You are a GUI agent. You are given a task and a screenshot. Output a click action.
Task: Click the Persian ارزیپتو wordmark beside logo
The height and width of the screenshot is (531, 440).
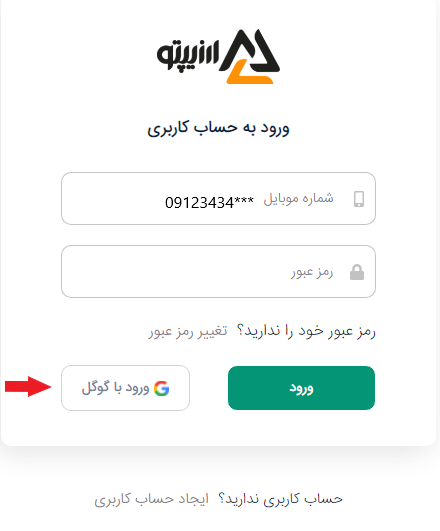[188, 55]
